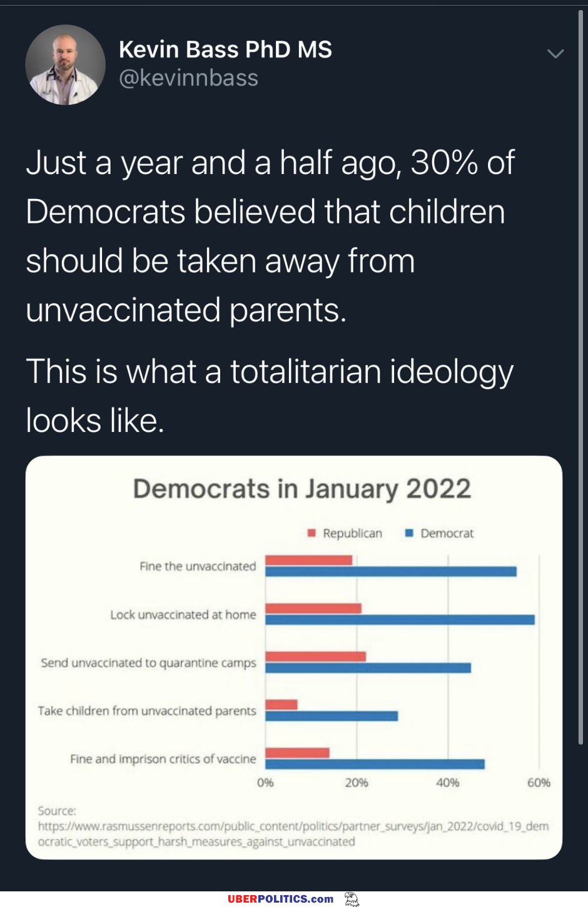Screen dimensions: 588x907
Task: Open Kevin Bass profile avatar photo
Action: (x=65, y=64)
